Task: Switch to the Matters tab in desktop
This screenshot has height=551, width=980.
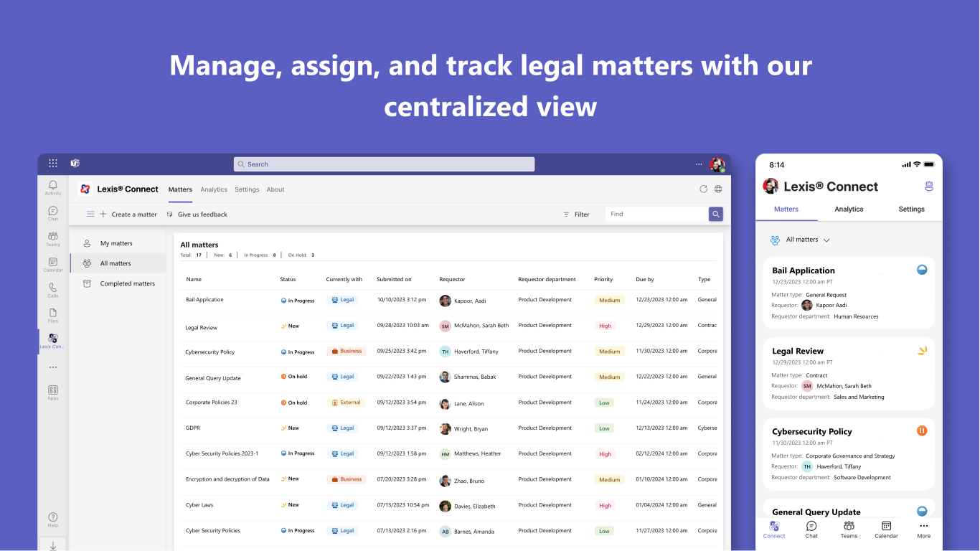Action: [180, 189]
